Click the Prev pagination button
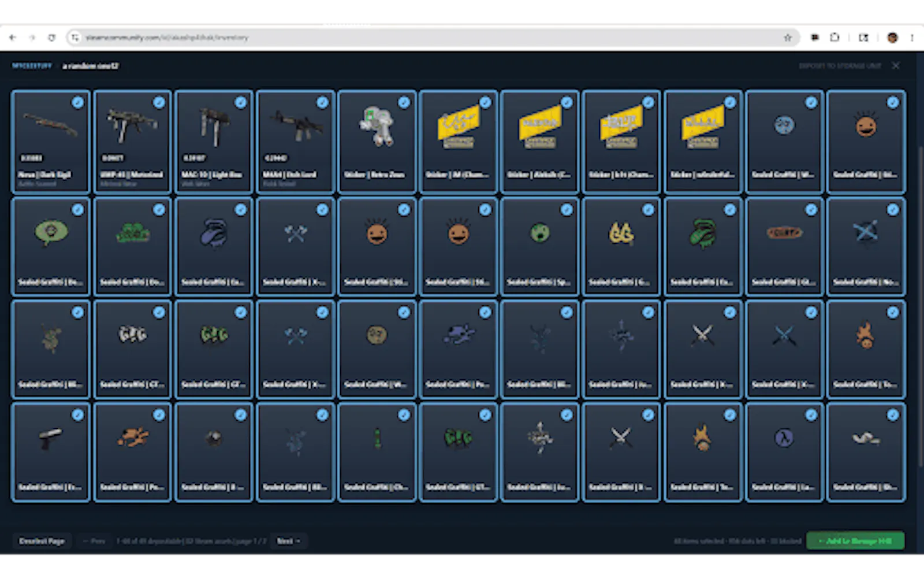 click(94, 541)
